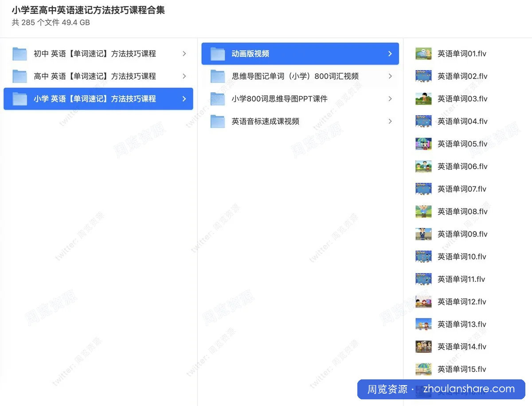Open 英语音标速成课视频 folder name
Image resolution: width=532 pixels, height=406 pixels.
(x=266, y=122)
